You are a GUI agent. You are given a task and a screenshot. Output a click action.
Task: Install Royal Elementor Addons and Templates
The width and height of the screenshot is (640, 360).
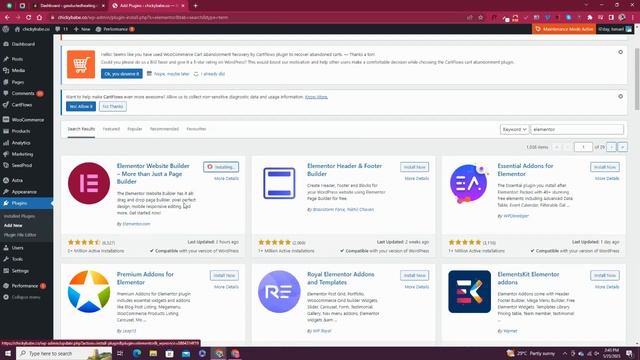point(414,276)
